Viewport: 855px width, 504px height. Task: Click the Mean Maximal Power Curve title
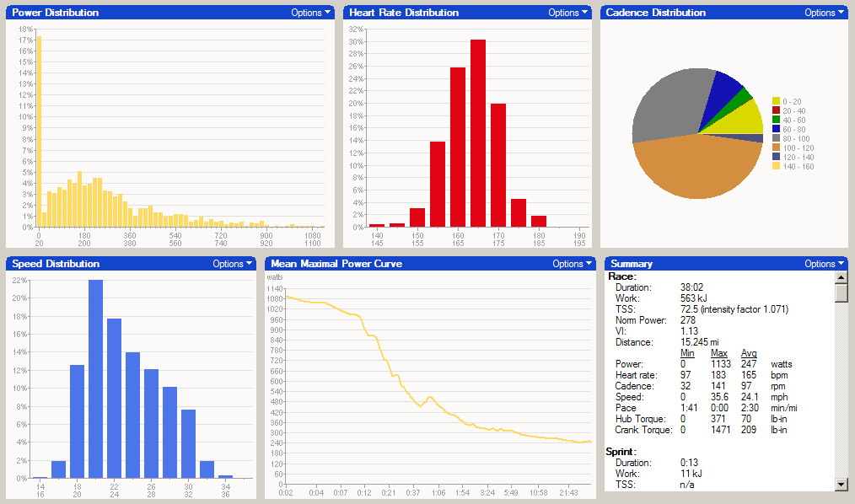336,264
